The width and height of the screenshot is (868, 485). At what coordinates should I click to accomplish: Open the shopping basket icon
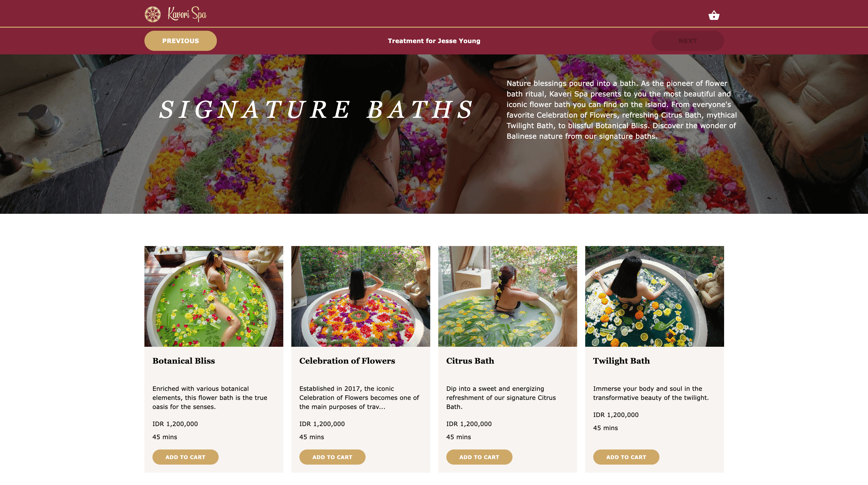714,16
